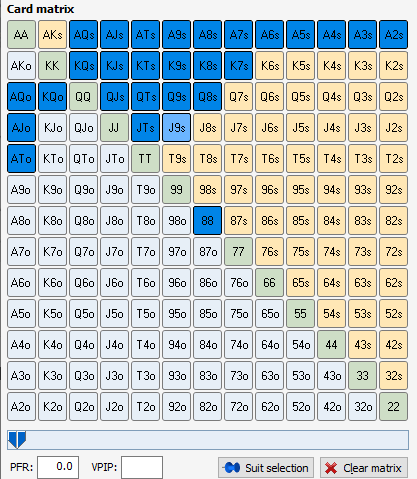Select the 72o hand cell

click(238, 407)
